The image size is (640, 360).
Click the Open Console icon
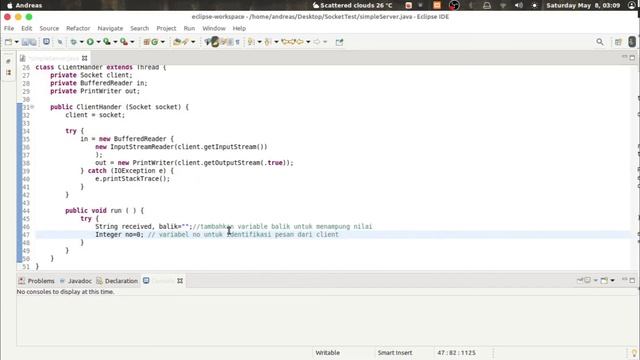point(604,280)
